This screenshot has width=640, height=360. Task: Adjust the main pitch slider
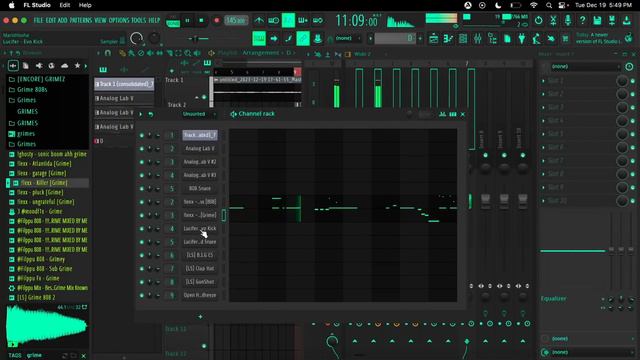coord(198,39)
